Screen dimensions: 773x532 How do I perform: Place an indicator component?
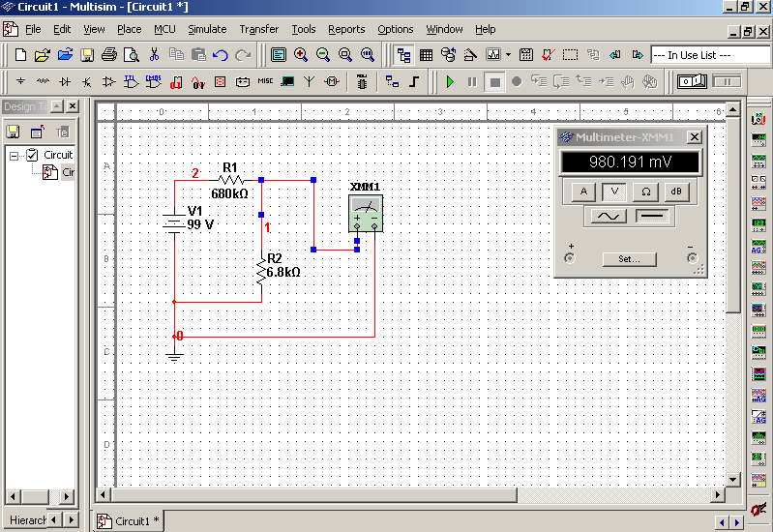(x=220, y=81)
